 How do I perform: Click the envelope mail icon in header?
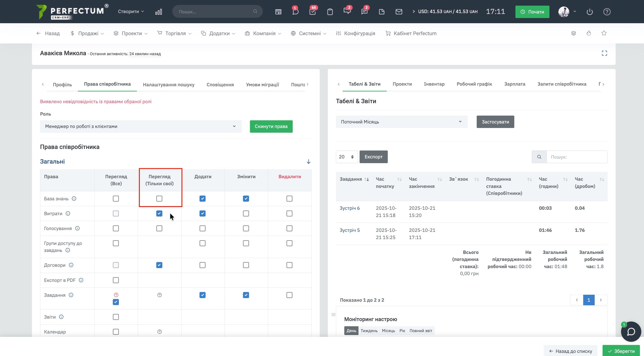click(399, 12)
